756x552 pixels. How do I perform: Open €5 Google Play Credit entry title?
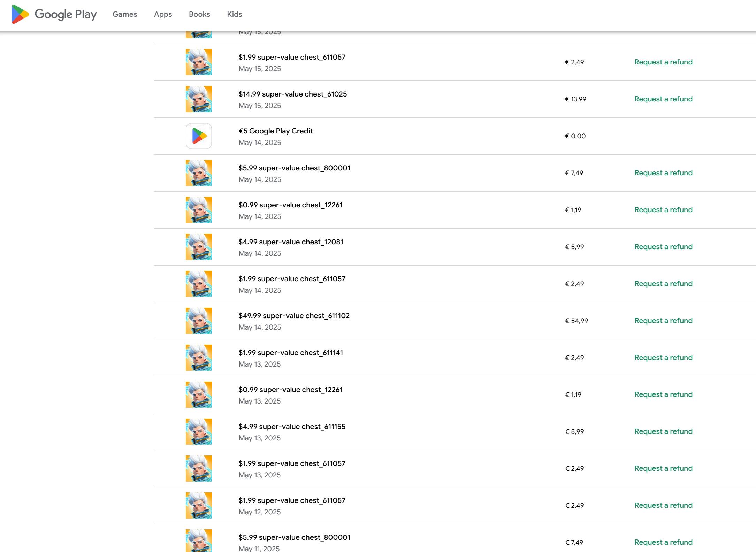pyautogui.click(x=275, y=131)
